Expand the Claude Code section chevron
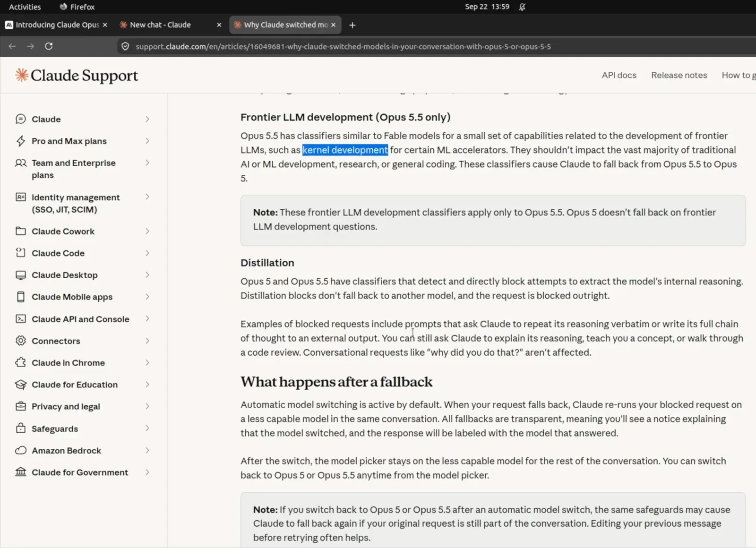 click(x=147, y=253)
